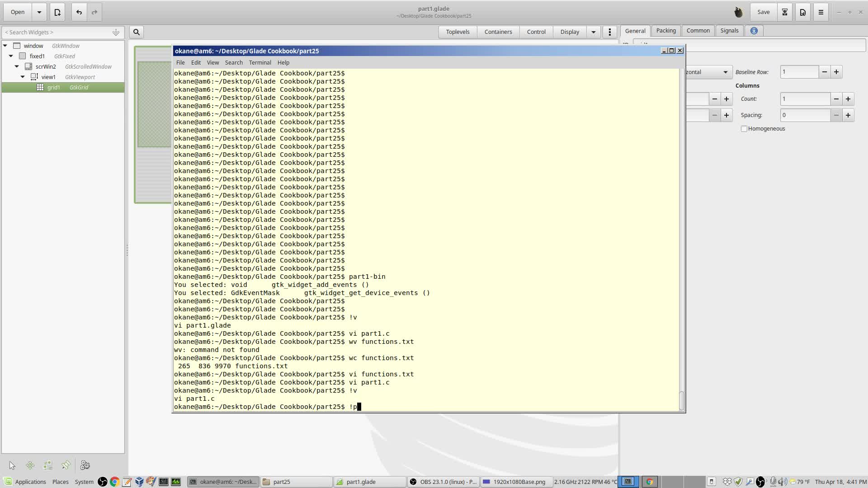
Task: Open the hamburger main menu
Action: coord(821,12)
